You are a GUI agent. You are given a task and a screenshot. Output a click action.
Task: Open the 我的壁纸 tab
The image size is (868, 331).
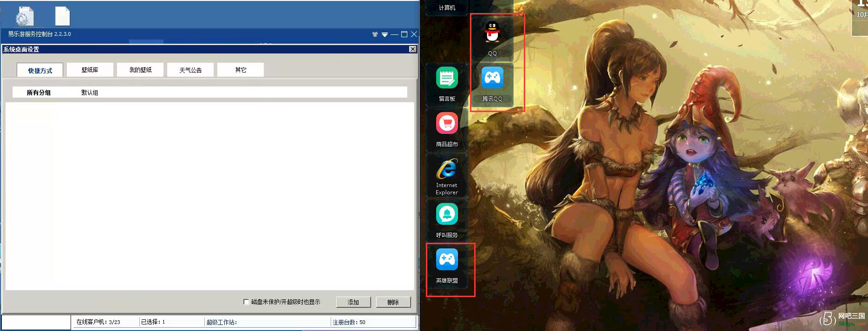[x=140, y=70]
